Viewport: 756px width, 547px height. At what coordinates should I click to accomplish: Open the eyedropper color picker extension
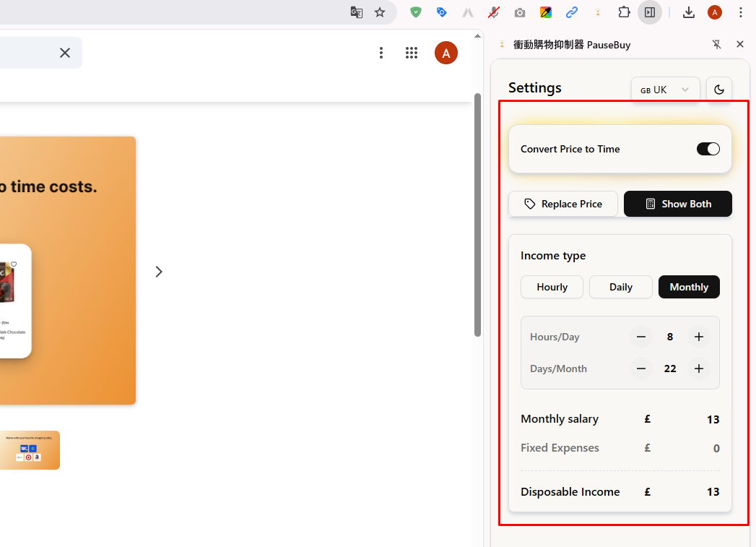pyautogui.click(x=545, y=12)
